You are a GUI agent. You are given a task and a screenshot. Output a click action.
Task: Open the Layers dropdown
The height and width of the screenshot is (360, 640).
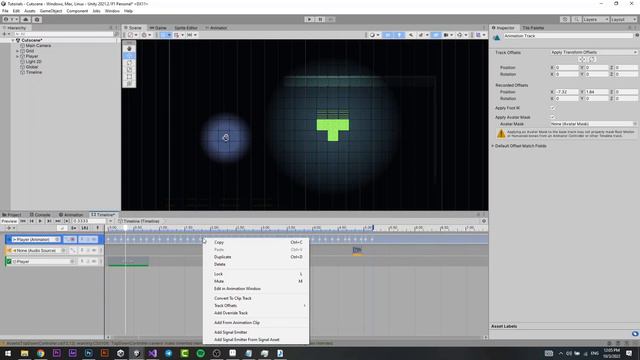click(x=596, y=19)
